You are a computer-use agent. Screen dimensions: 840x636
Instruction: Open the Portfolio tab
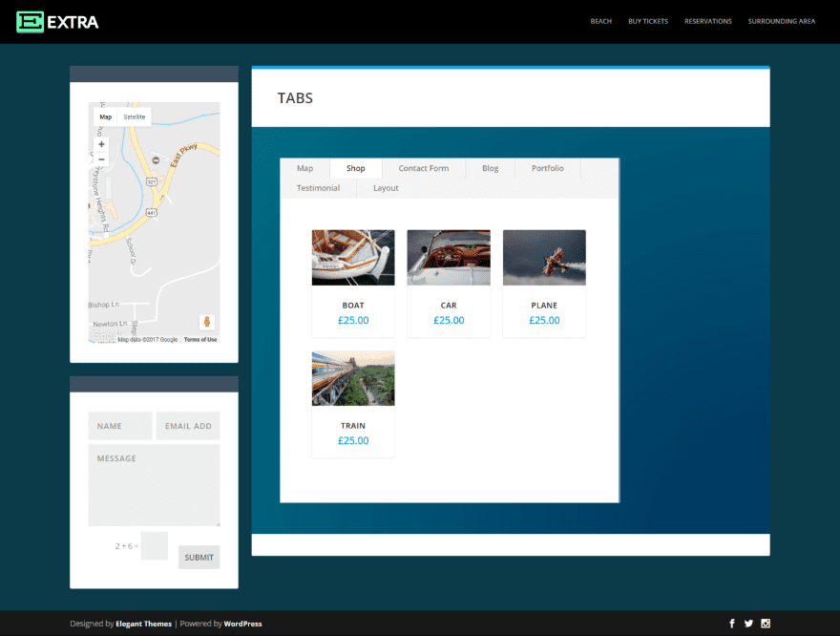[548, 168]
